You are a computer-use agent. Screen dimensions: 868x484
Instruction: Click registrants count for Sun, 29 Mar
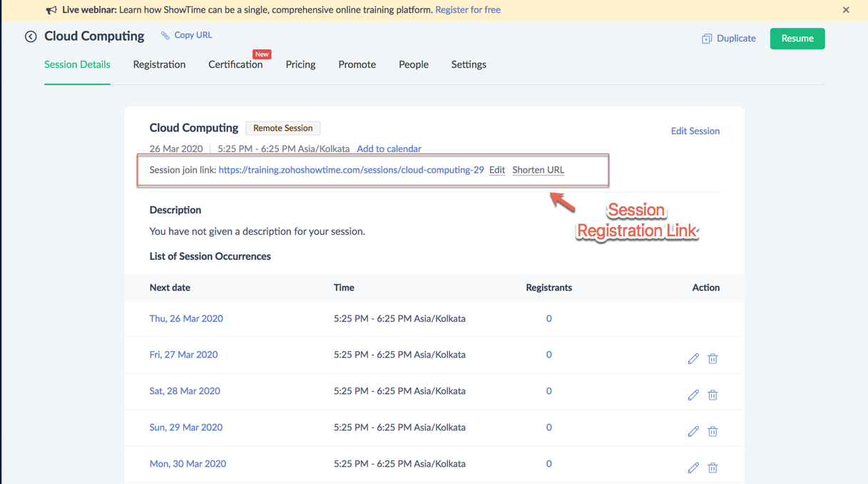(x=548, y=428)
